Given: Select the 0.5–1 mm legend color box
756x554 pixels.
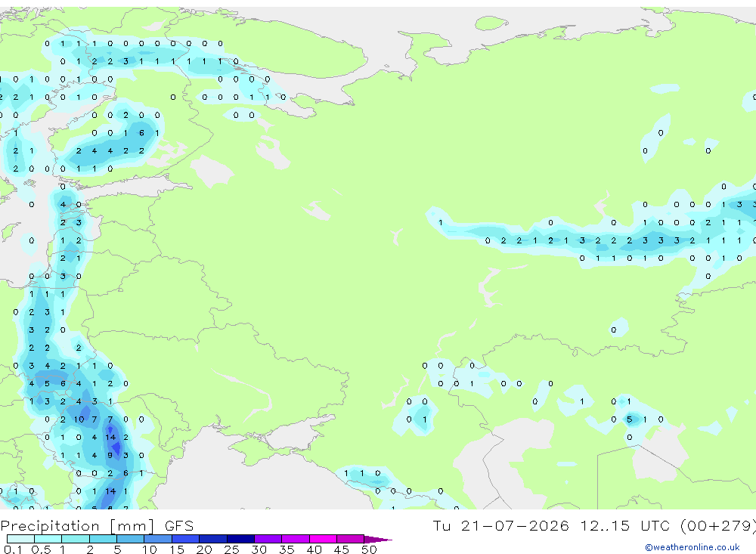Looking at the screenshot, I should tap(48, 539).
